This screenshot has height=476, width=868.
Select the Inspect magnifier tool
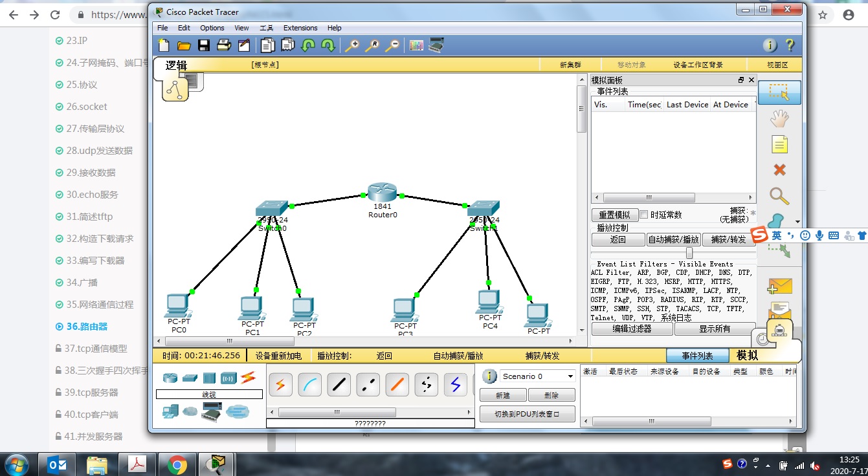[x=779, y=196]
